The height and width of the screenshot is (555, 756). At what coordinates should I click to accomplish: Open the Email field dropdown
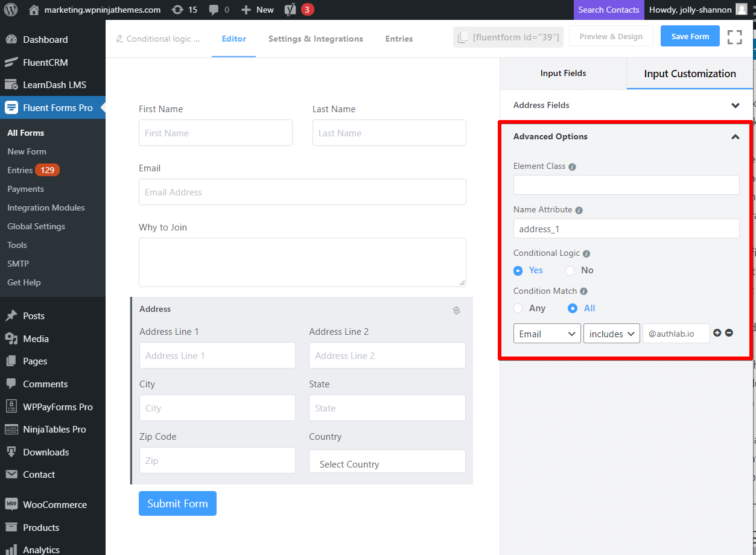(547, 333)
